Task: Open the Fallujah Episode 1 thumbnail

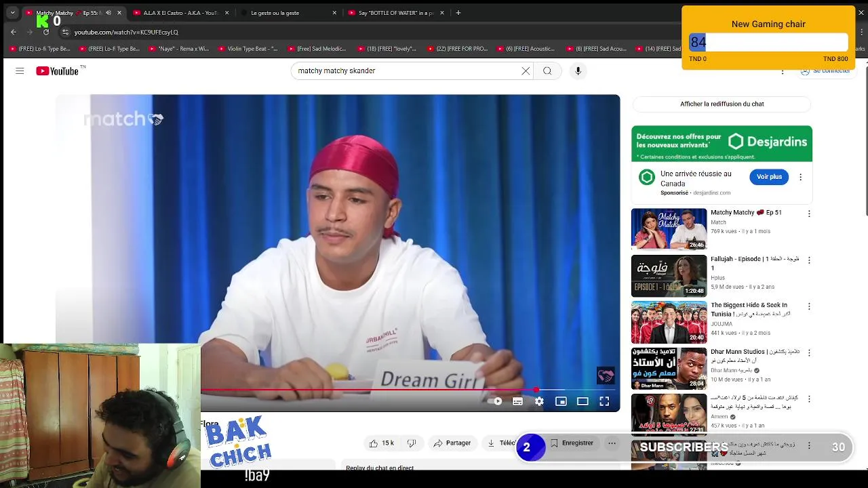Action: point(669,275)
